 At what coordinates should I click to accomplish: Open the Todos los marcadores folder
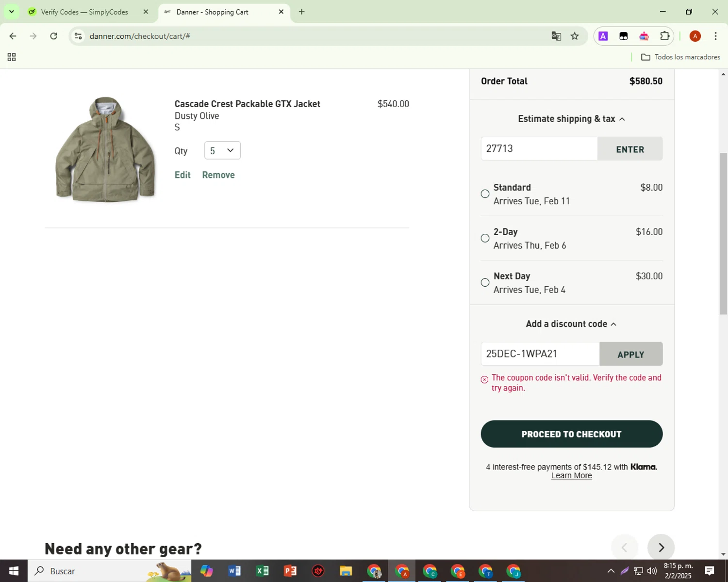click(x=680, y=57)
